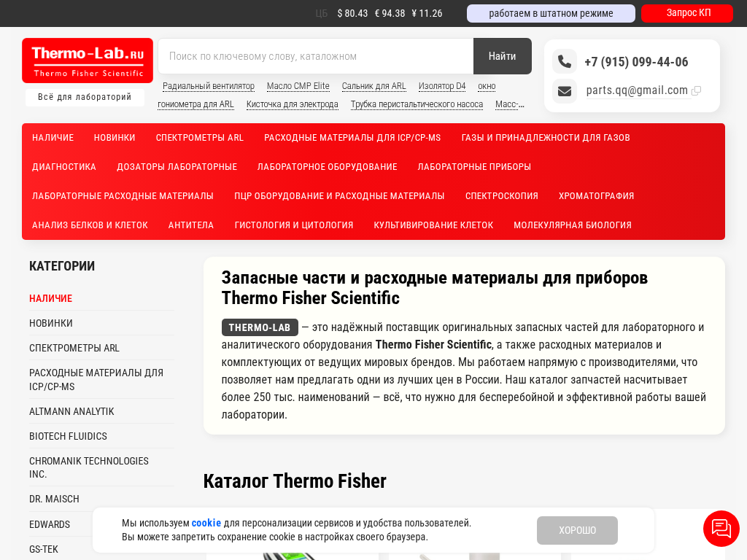
Task: Select suggestion Кисточка для электрода
Action: pyautogui.click(x=293, y=104)
